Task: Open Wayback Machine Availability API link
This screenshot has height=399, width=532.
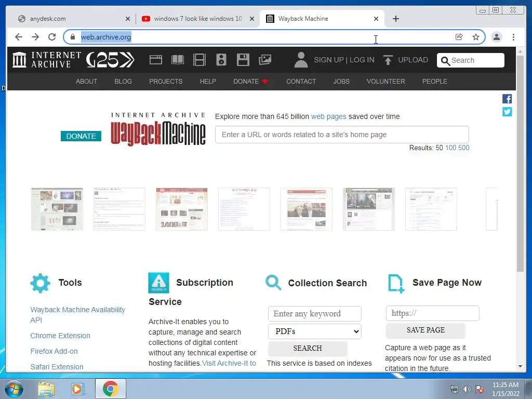Action: [x=78, y=315]
